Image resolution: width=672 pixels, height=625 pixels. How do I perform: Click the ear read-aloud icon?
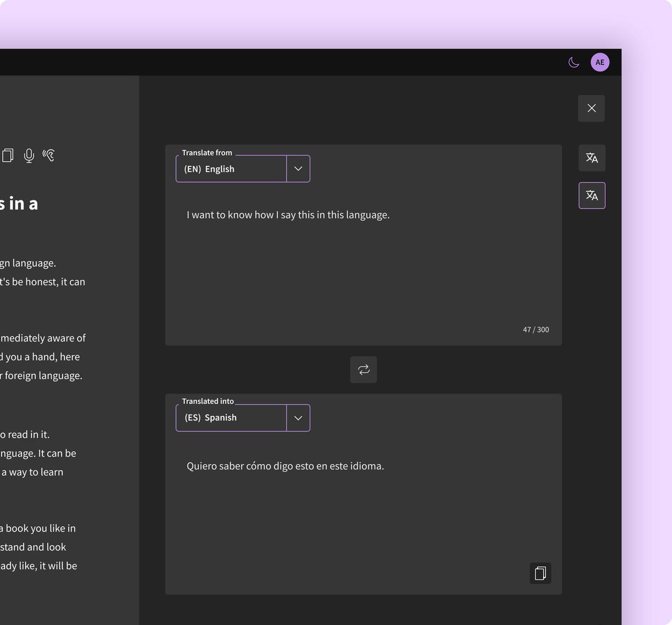pos(49,155)
